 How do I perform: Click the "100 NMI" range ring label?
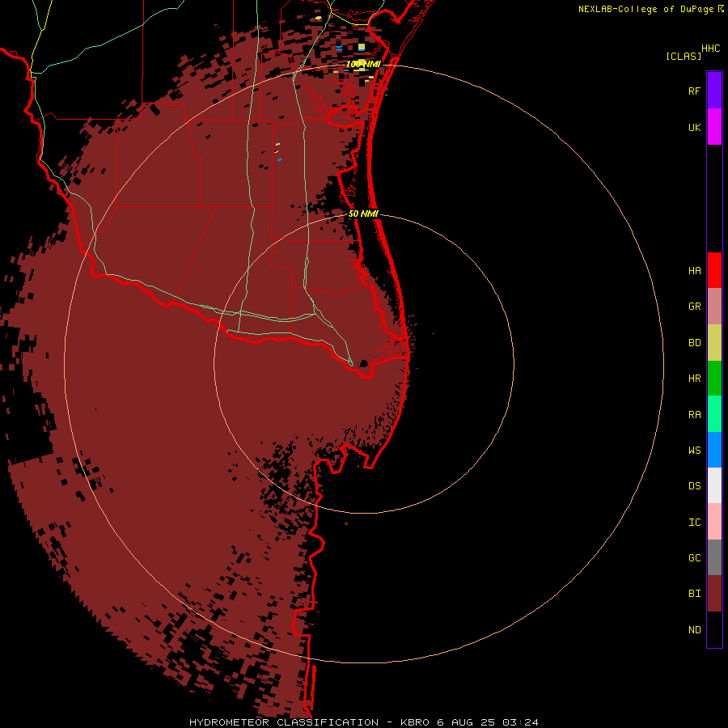tap(363, 64)
